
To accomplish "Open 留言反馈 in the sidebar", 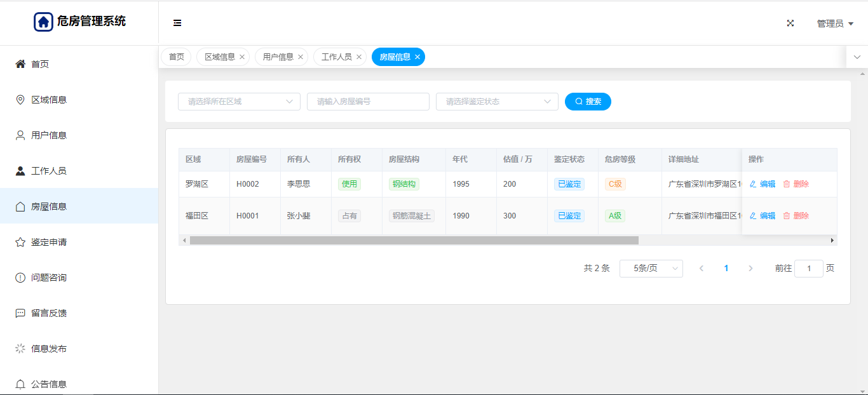I will (x=49, y=313).
